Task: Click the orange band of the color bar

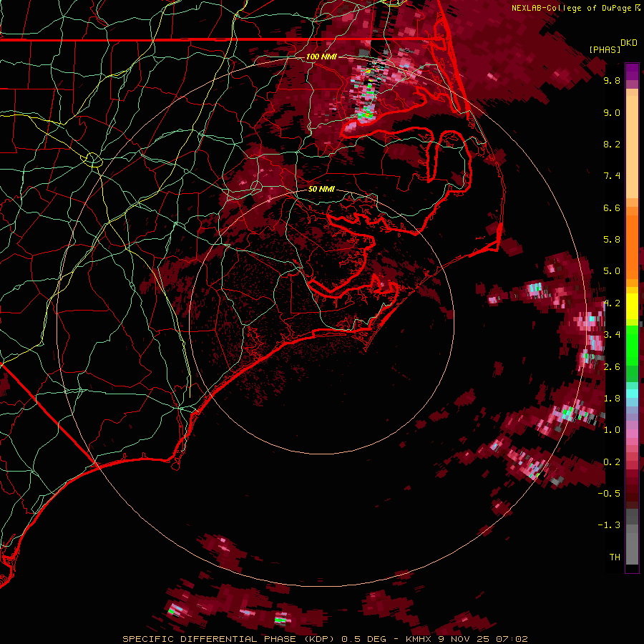Action: pos(632,243)
